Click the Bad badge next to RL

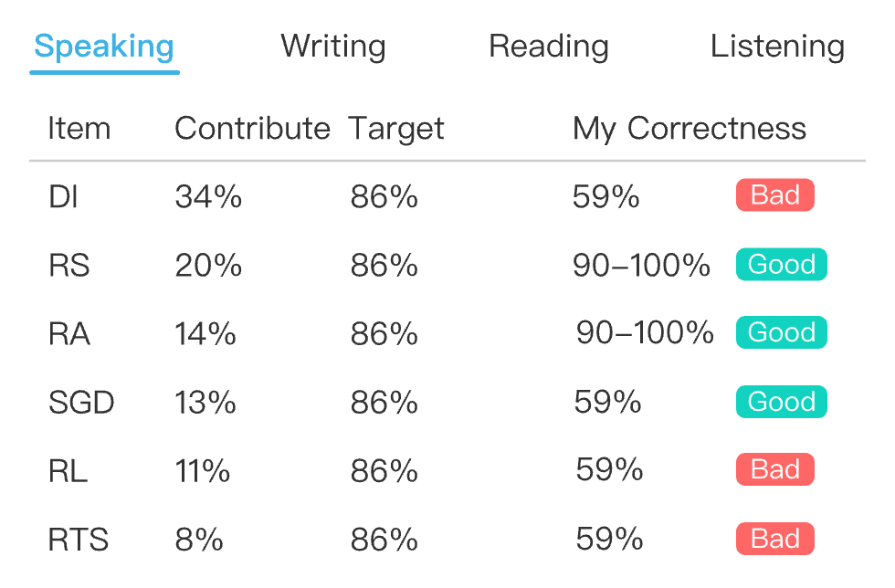point(774,469)
